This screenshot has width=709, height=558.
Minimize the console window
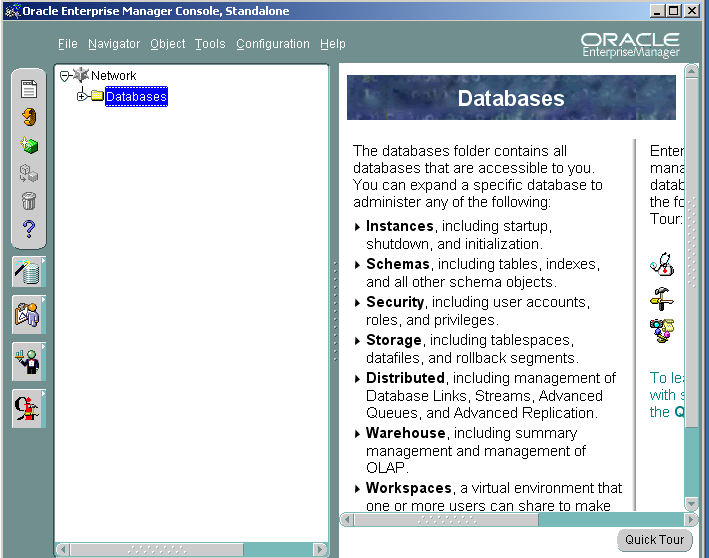pyautogui.click(x=658, y=10)
